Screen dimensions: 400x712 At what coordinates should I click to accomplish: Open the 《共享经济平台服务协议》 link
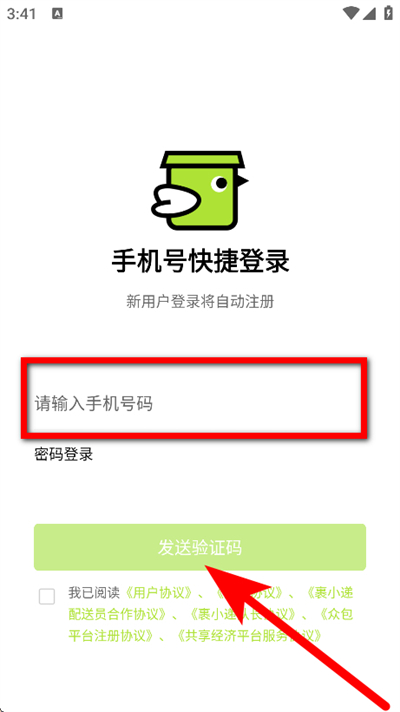249,636
